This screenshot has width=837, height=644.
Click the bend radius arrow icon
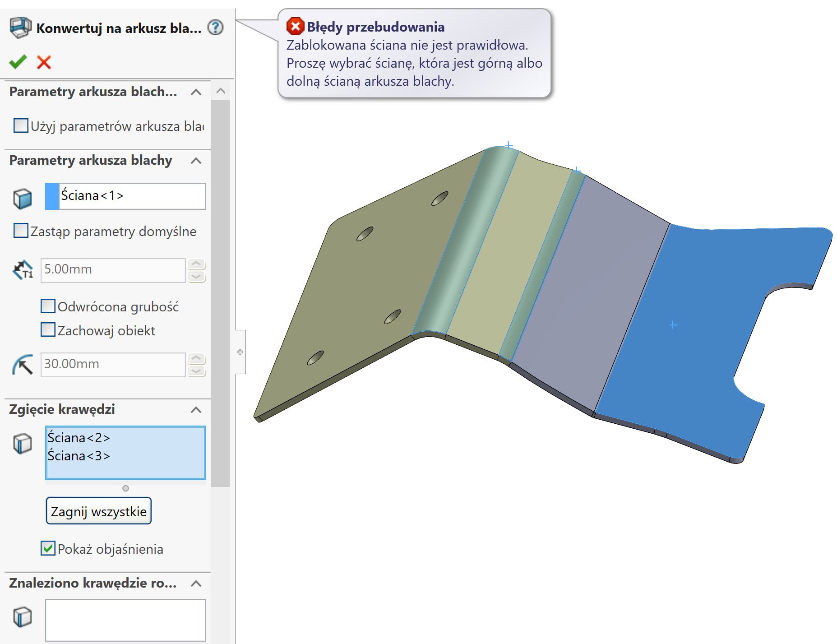pyautogui.click(x=23, y=364)
